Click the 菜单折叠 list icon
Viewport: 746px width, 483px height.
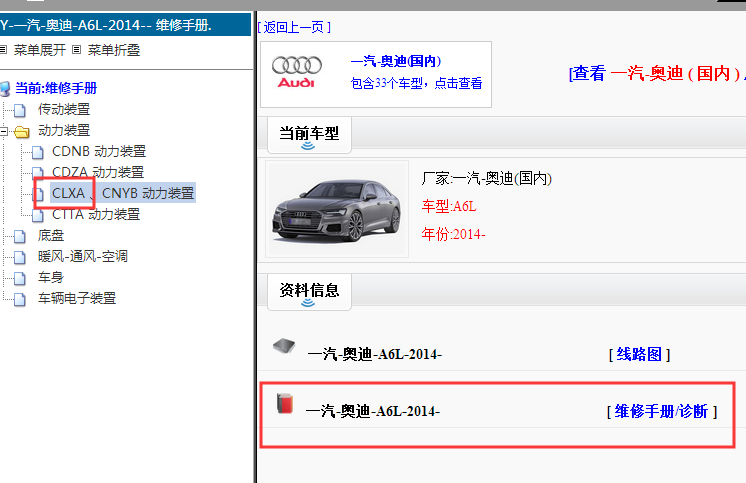(x=77, y=49)
